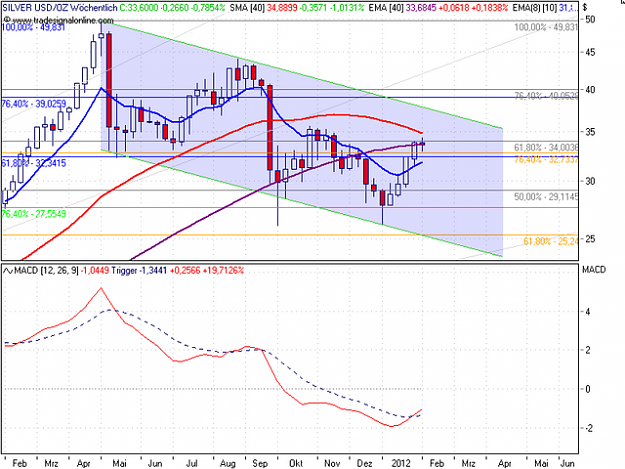Click the MACD [12, 26, 9] label

(x=46, y=271)
